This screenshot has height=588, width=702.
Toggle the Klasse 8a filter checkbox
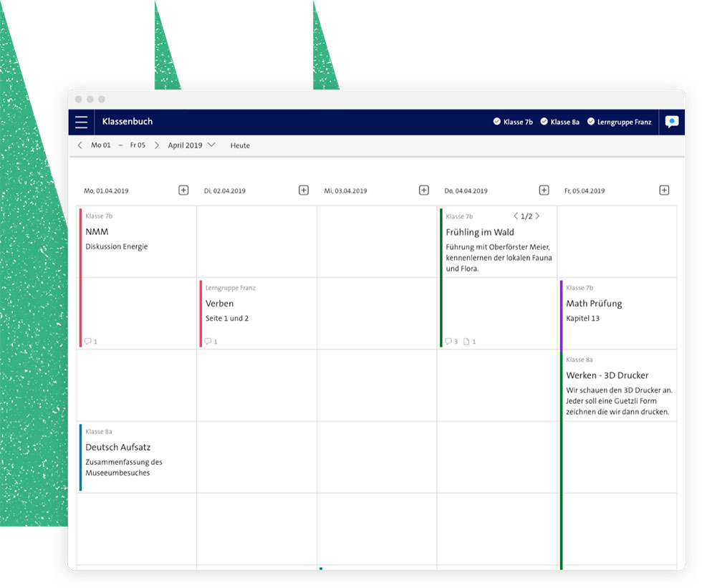click(x=544, y=122)
